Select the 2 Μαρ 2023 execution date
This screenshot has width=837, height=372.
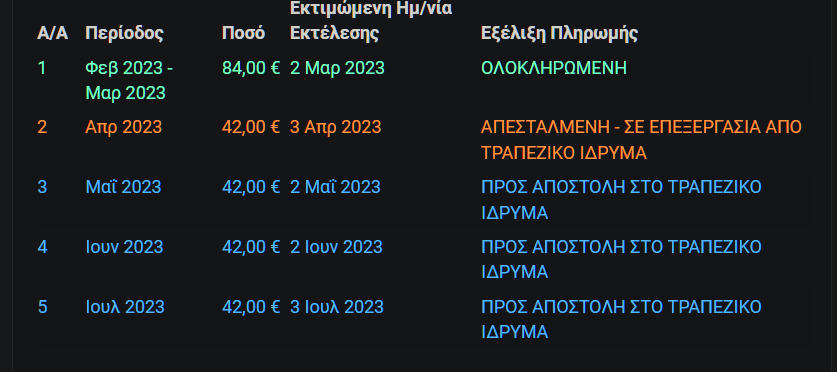[337, 68]
